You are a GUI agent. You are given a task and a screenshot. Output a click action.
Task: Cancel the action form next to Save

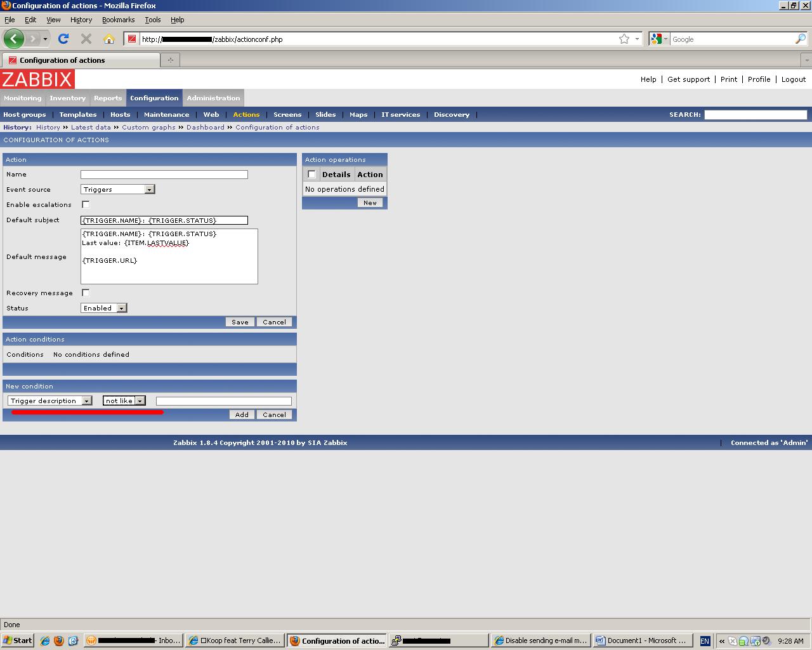tap(274, 322)
